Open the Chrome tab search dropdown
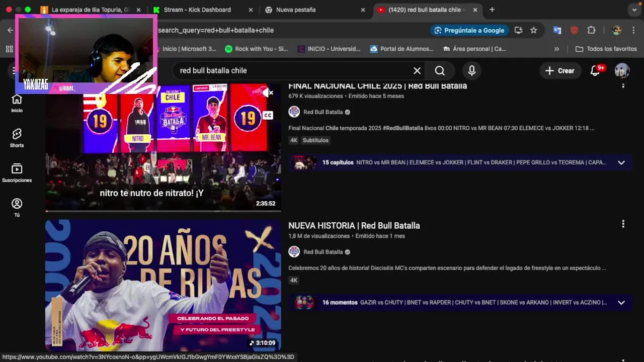Image resolution: width=644 pixels, height=362 pixels. (x=635, y=10)
